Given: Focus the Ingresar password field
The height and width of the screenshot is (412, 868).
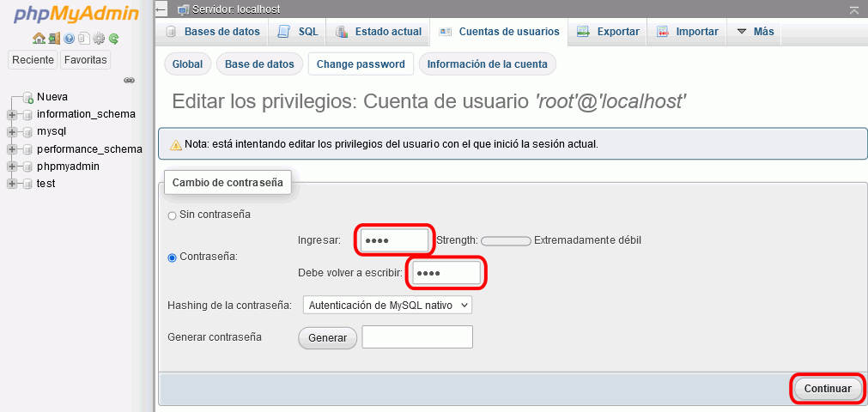Looking at the screenshot, I should pyautogui.click(x=395, y=241).
